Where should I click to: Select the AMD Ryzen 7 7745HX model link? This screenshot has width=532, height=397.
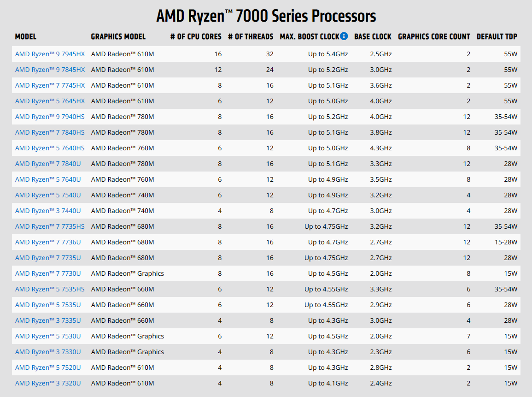coord(50,85)
